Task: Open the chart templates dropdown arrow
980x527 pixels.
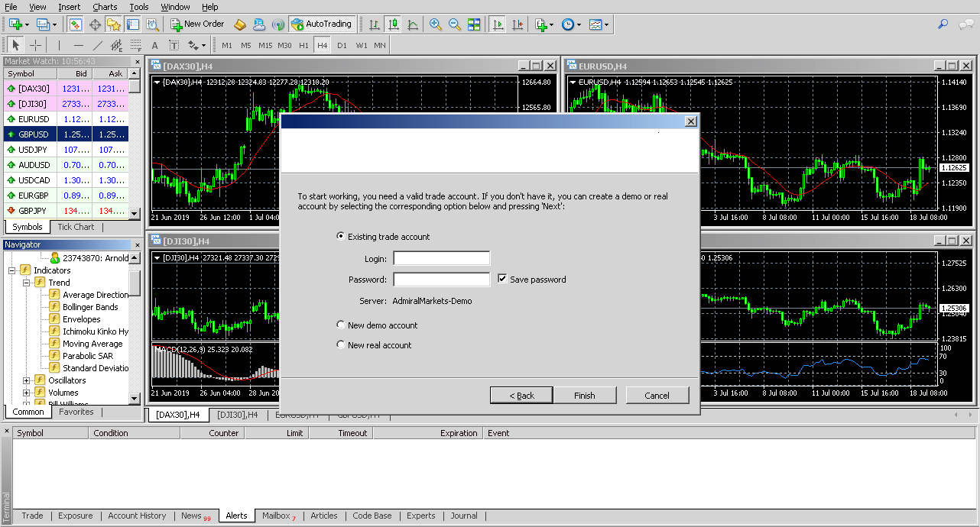Action: [606, 24]
